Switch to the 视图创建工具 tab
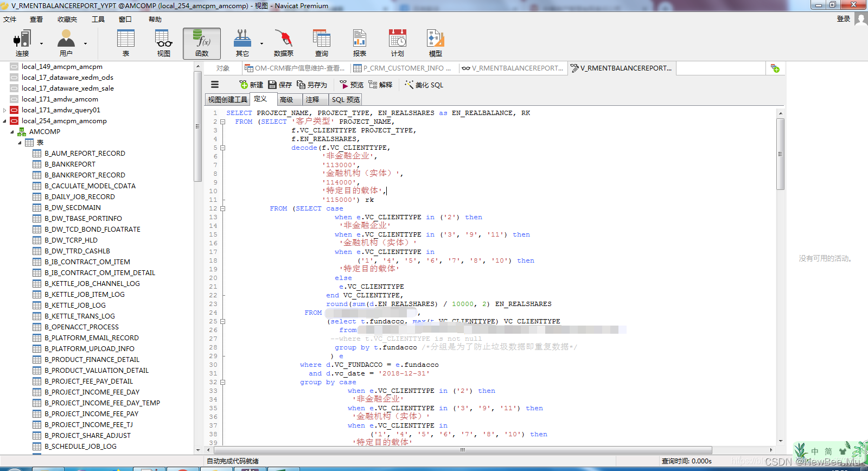 pos(227,99)
